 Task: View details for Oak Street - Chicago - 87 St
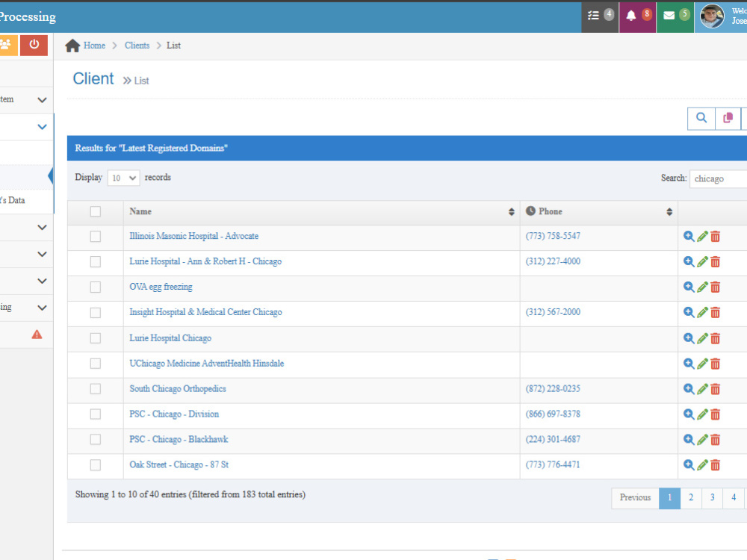689,464
